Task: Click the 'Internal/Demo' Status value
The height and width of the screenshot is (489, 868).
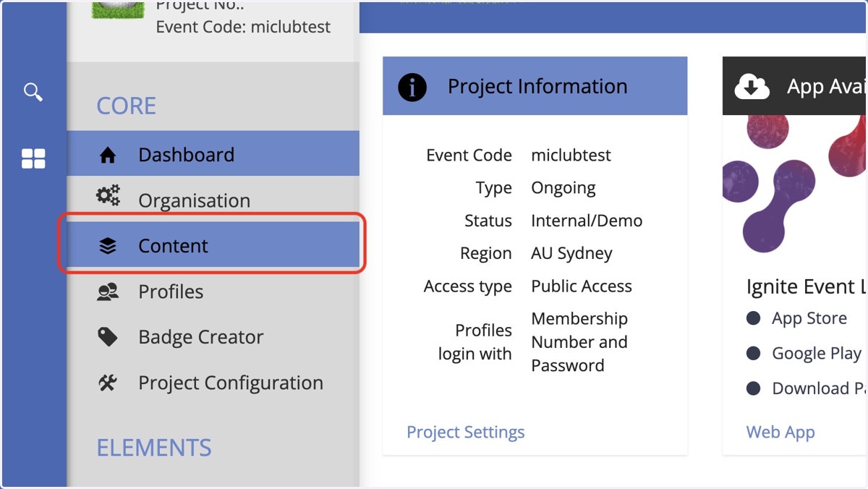Action: (587, 221)
